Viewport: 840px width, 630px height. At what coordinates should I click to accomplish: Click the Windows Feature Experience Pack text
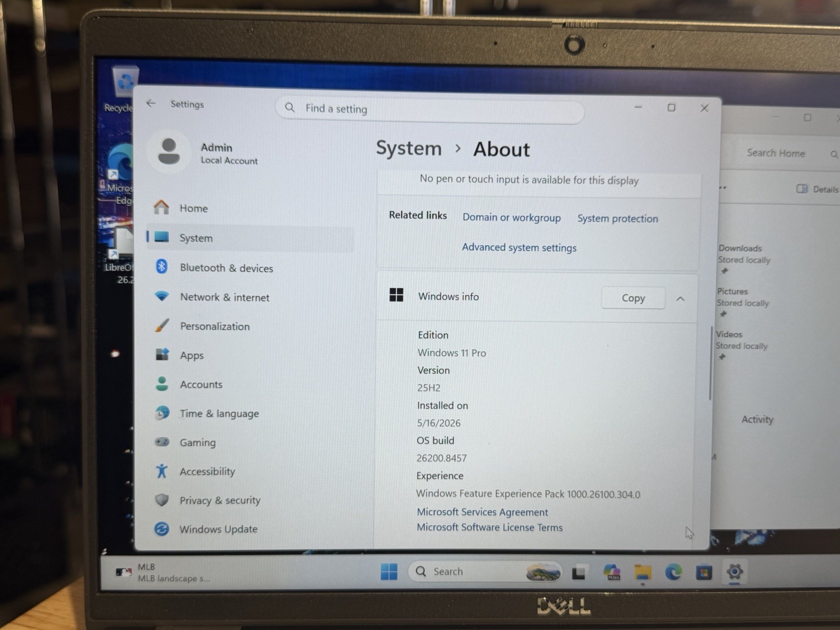(x=528, y=494)
